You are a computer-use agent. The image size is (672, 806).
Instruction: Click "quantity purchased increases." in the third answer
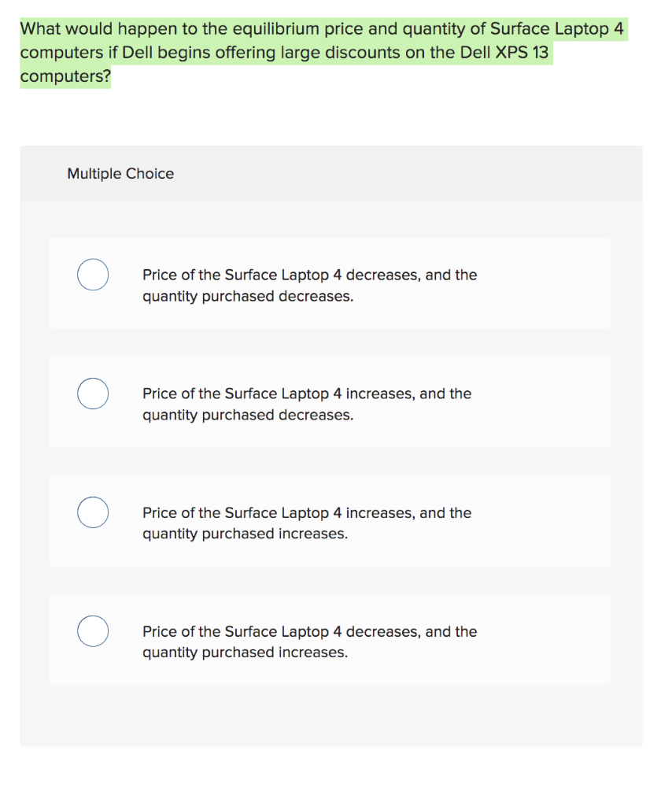point(245,534)
